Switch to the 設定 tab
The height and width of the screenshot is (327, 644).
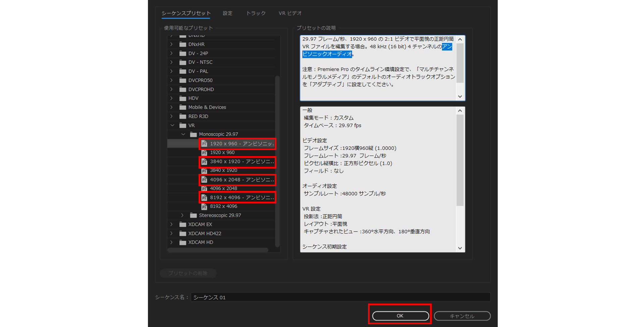tap(228, 13)
